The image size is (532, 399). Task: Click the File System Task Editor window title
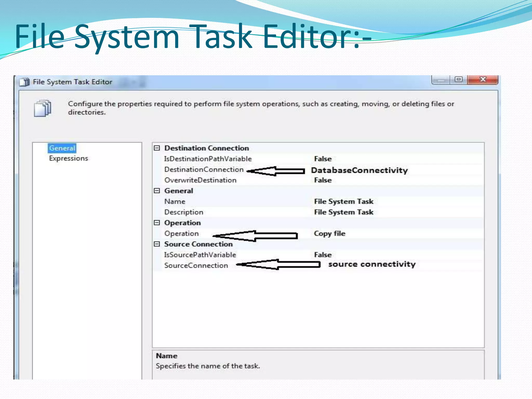pyautogui.click(x=72, y=82)
